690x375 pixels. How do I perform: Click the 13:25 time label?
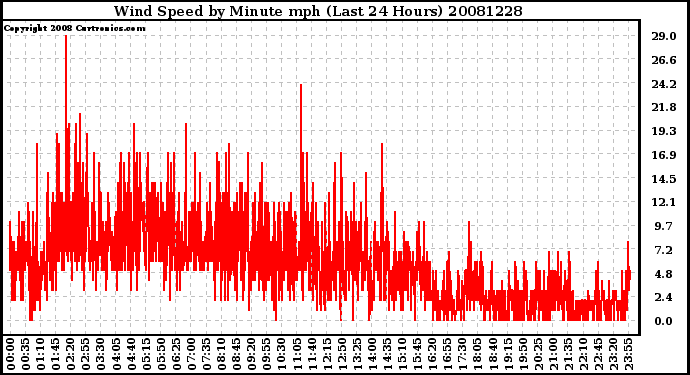pyautogui.click(x=357, y=354)
